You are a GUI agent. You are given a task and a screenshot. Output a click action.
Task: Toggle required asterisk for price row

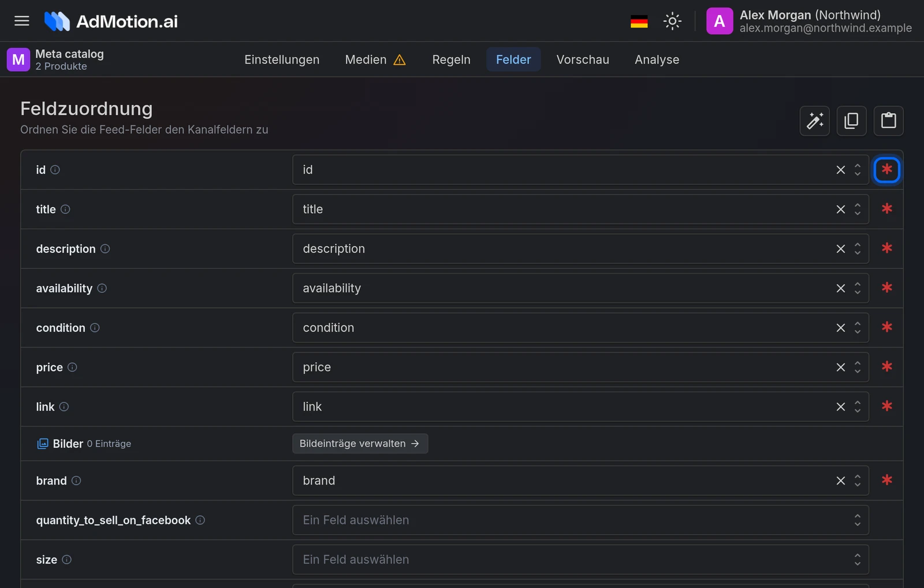887,367
